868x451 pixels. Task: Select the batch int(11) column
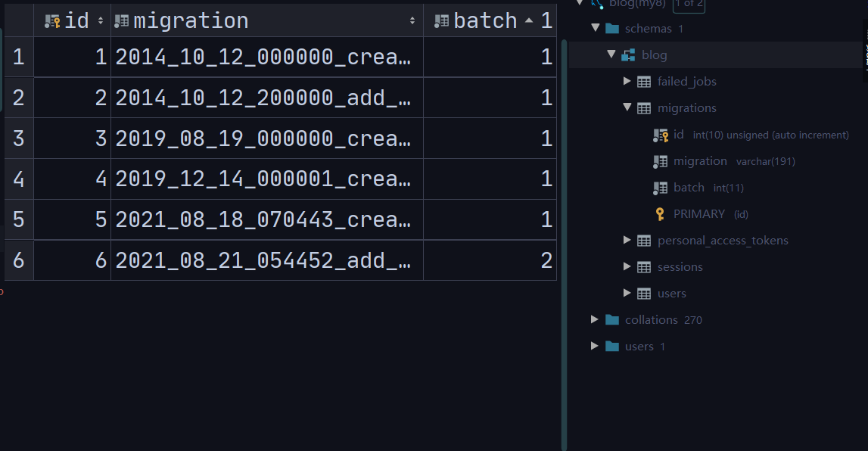coord(708,188)
